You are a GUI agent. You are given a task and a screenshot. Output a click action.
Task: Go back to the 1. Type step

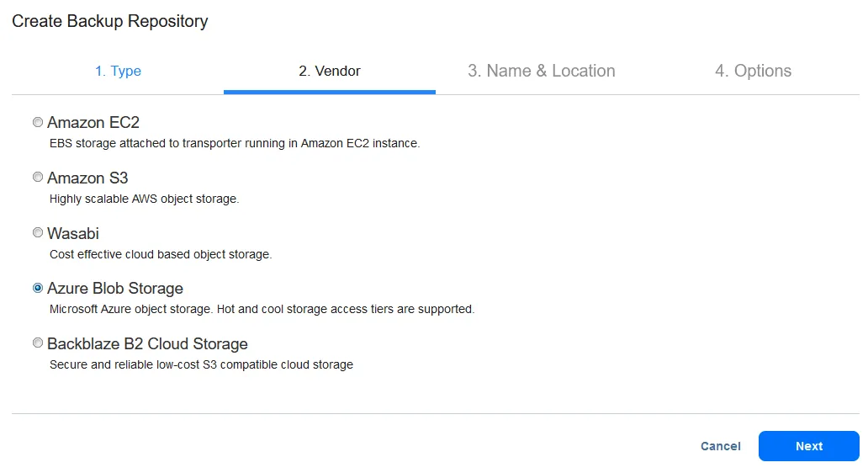point(118,72)
